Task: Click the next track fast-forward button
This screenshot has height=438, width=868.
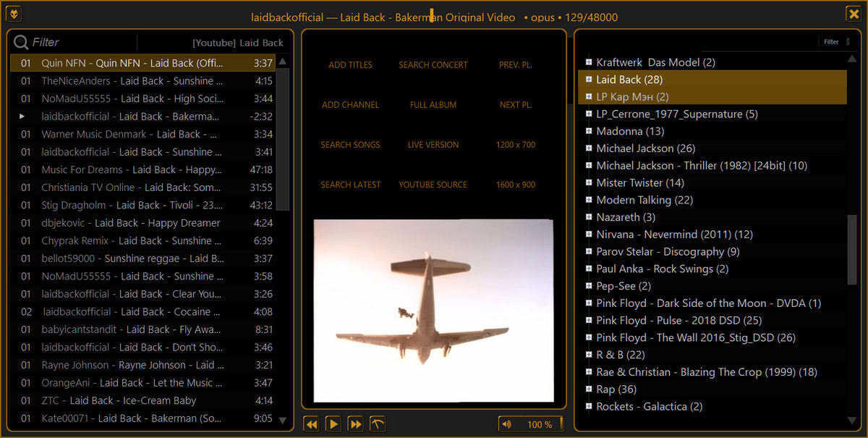Action: 356,424
